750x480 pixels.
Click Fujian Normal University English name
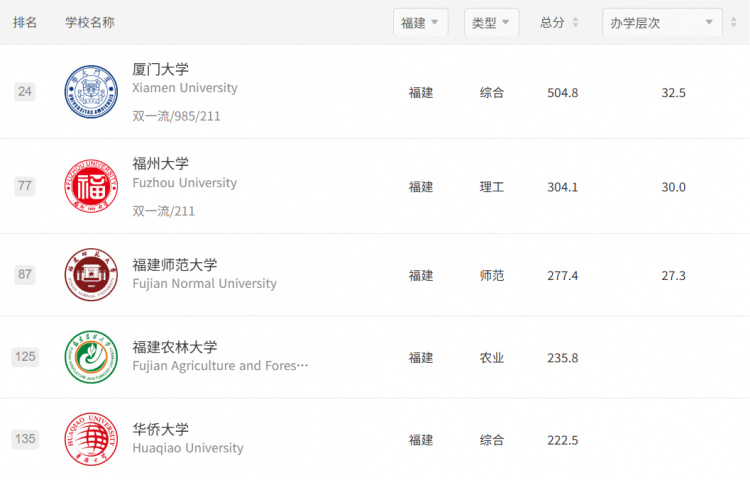coord(204,284)
